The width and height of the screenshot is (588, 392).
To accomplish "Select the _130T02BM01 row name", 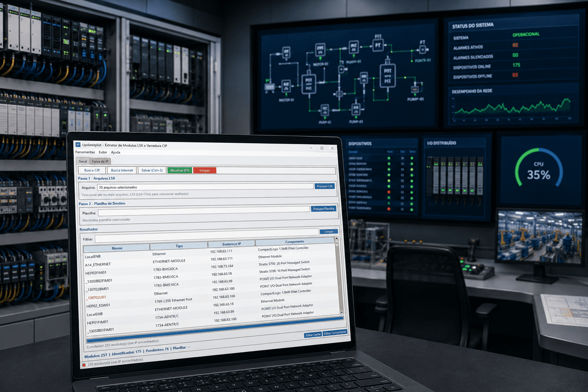I will pos(98,289).
